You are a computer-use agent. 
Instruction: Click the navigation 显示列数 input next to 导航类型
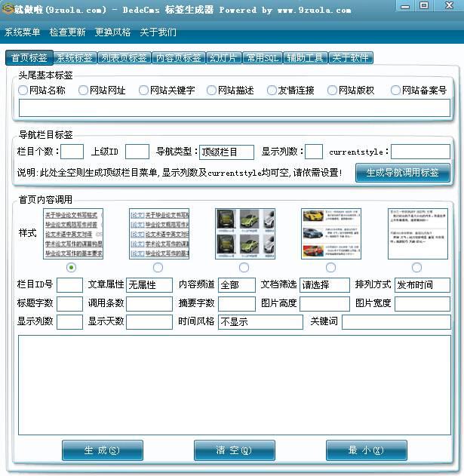tap(314, 152)
